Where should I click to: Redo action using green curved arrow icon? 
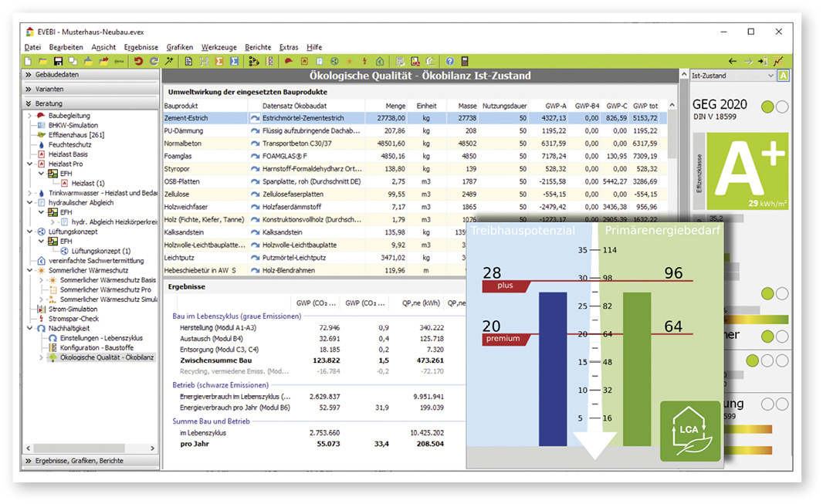click(153, 61)
